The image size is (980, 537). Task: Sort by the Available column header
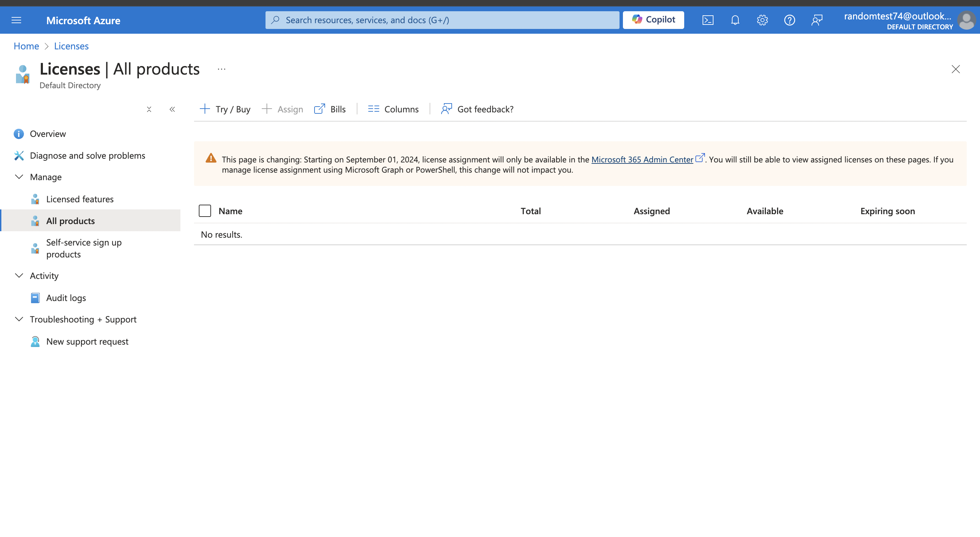[765, 211]
